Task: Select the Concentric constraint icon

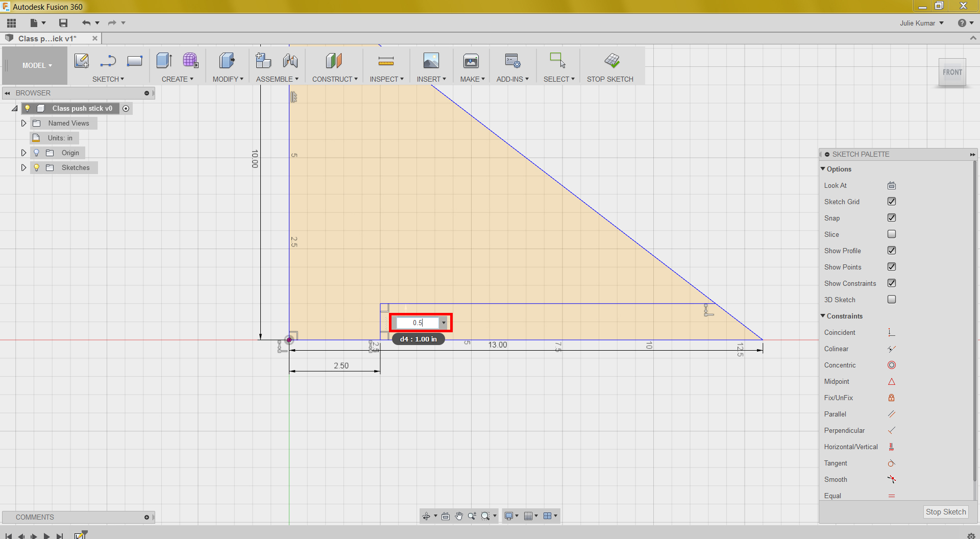Action: click(x=892, y=365)
